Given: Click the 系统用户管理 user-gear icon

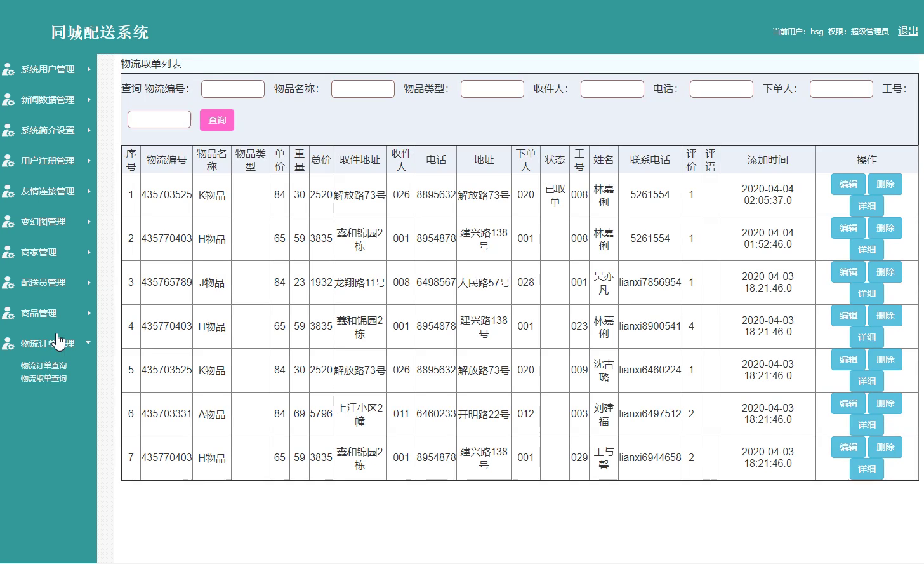Looking at the screenshot, I should (8, 69).
